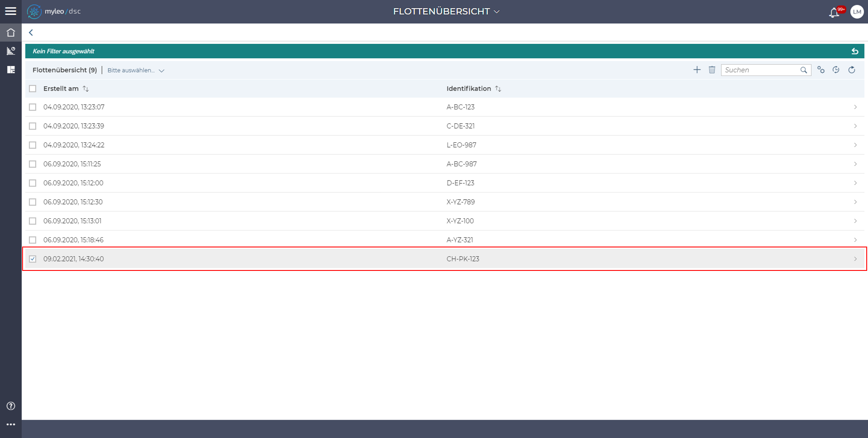Select the CH-PK-123 identification cell

(x=463, y=259)
